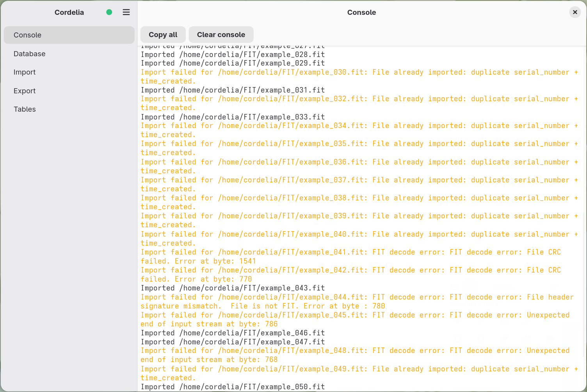Go to the Import page
Viewport: 587px width, 392px height.
point(69,72)
